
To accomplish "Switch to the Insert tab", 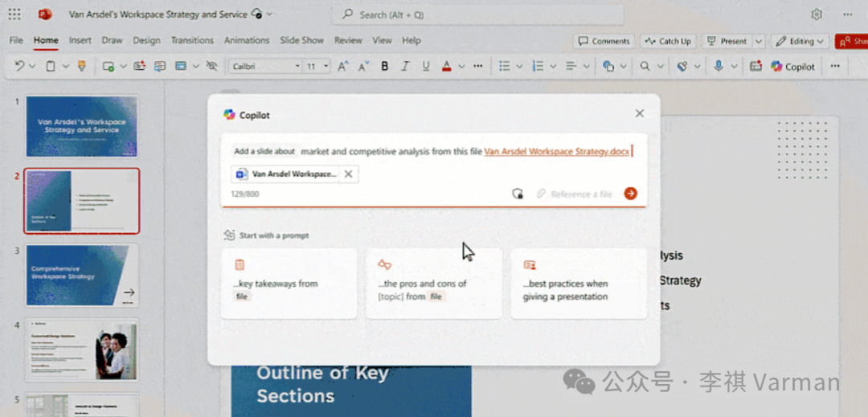I will [80, 40].
